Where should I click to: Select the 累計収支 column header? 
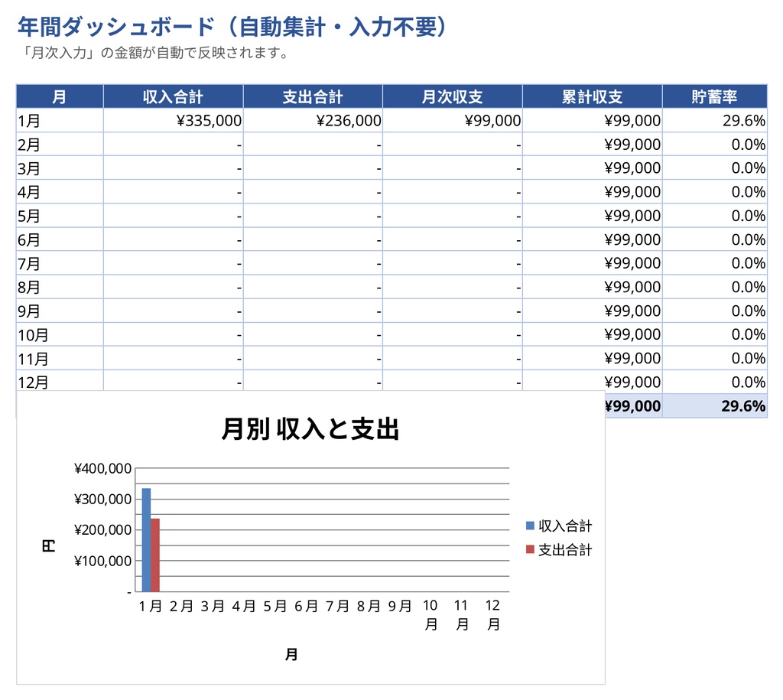click(593, 96)
